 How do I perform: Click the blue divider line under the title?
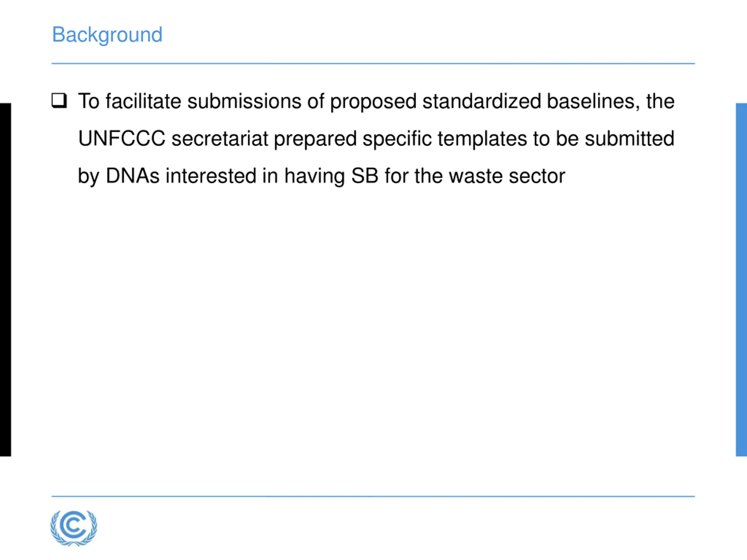tap(373, 64)
